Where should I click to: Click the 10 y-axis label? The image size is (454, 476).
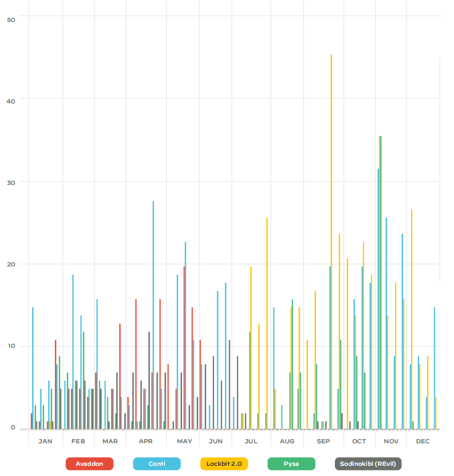pyautogui.click(x=11, y=346)
